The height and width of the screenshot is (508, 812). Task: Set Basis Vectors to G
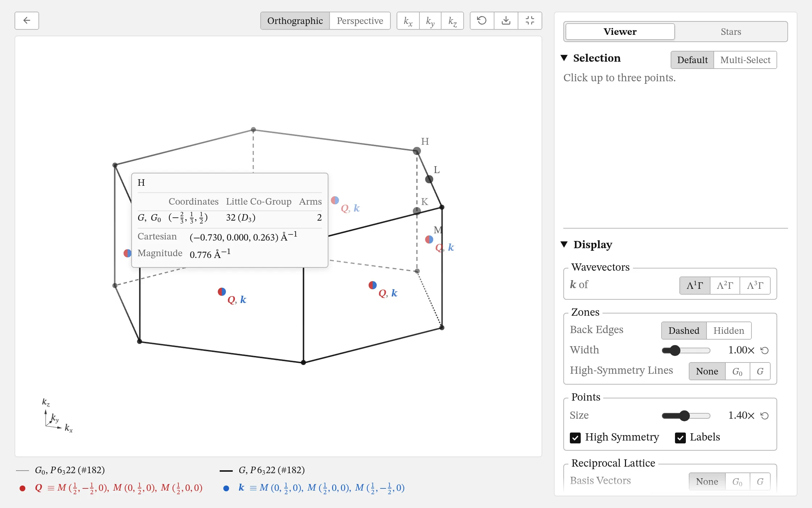click(x=760, y=482)
